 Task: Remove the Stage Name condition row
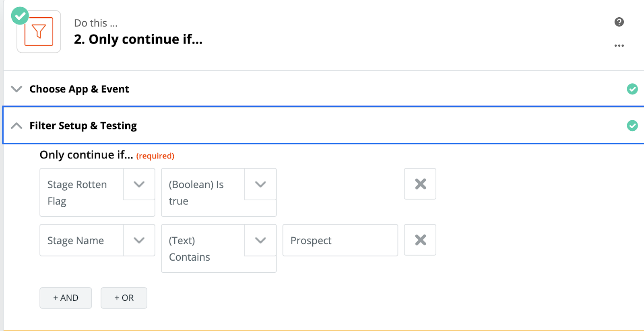(x=420, y=240)
